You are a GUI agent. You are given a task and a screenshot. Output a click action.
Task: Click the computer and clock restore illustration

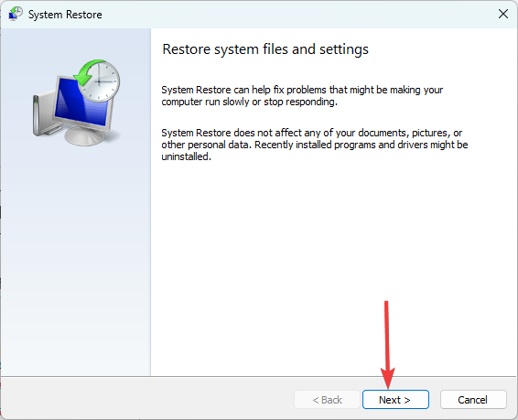coord(76,102)
